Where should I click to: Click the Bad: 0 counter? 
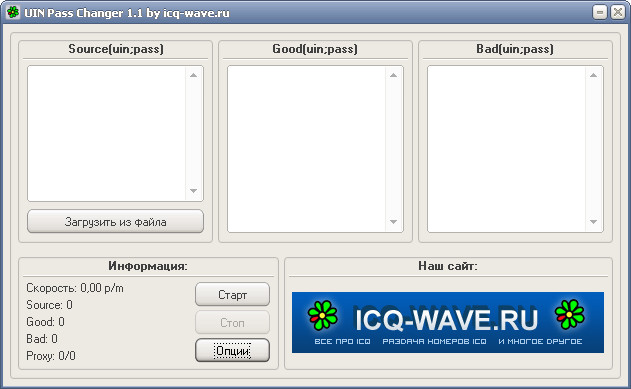(x=42, y=339)
